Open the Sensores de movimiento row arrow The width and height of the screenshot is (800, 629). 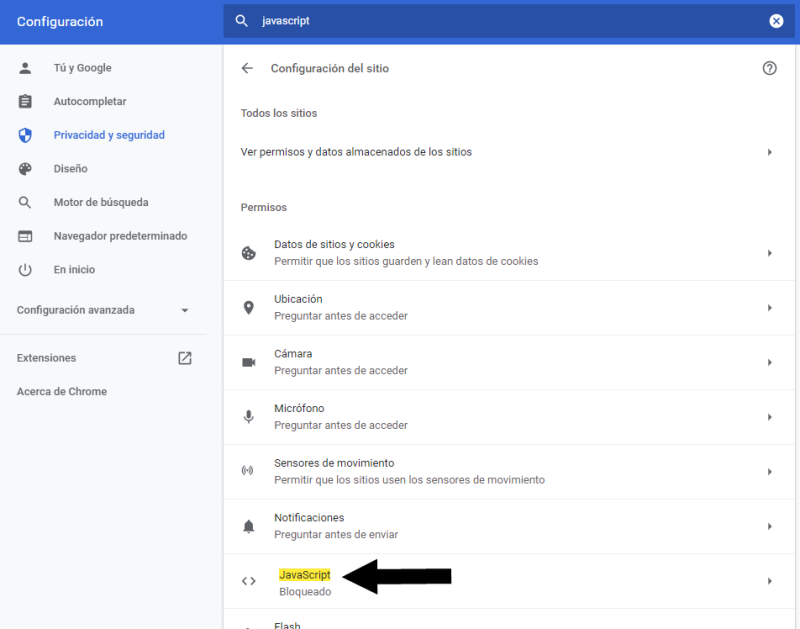769,472
